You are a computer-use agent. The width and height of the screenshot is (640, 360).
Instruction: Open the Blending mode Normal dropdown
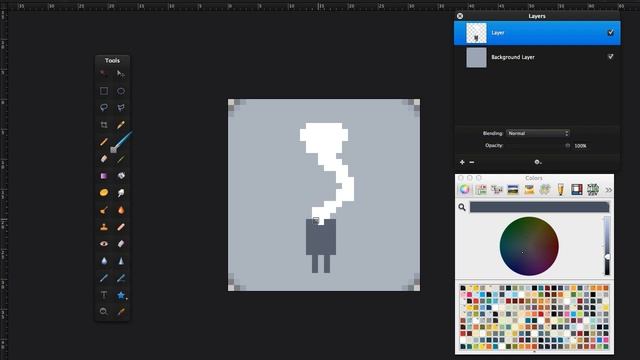coord(538,133)
